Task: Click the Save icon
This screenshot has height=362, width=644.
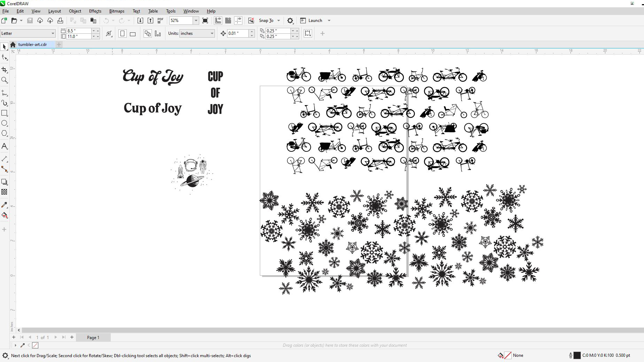Action: [x=30, y=21]
